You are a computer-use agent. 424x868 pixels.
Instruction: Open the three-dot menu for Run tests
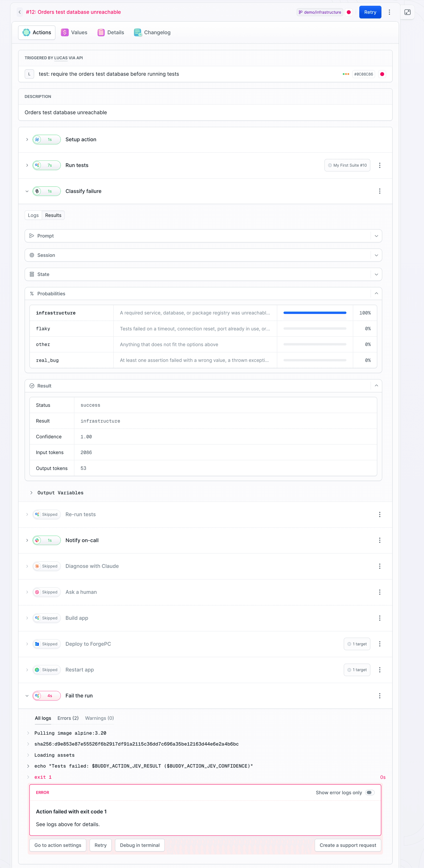[x=380, y=165]
